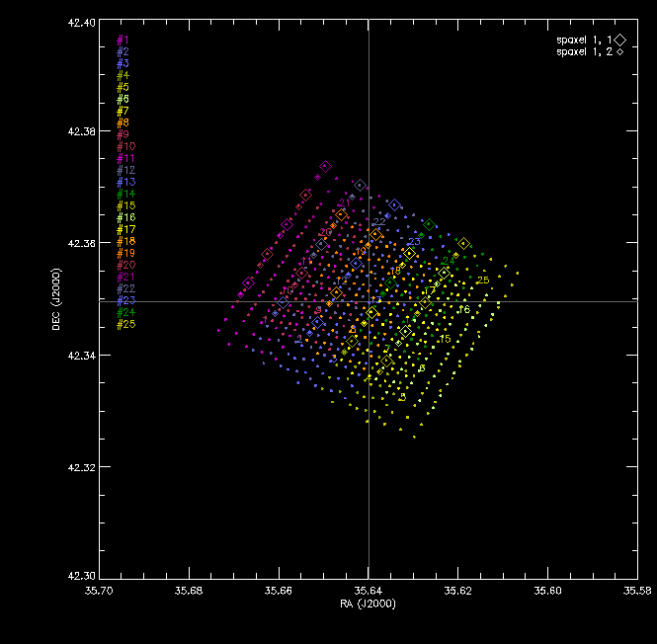Click the small diamond beside spaxel 1, 2

coord(619,52)
